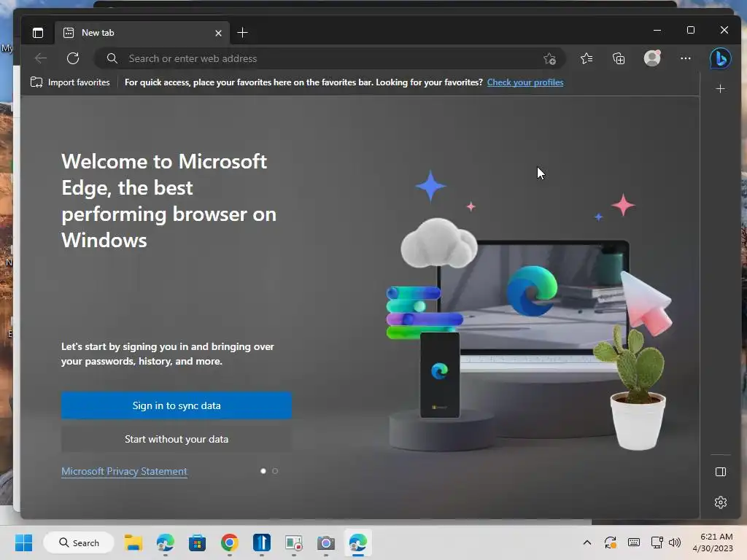
Task: Open Google Chrome from taskbar
Action: pyautogui.click(x=230, y=542)
